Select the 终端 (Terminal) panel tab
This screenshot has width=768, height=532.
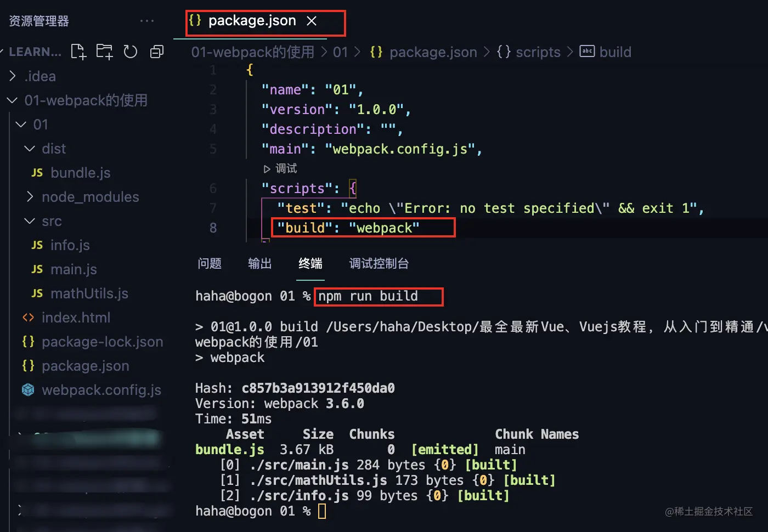coord(310,264)
